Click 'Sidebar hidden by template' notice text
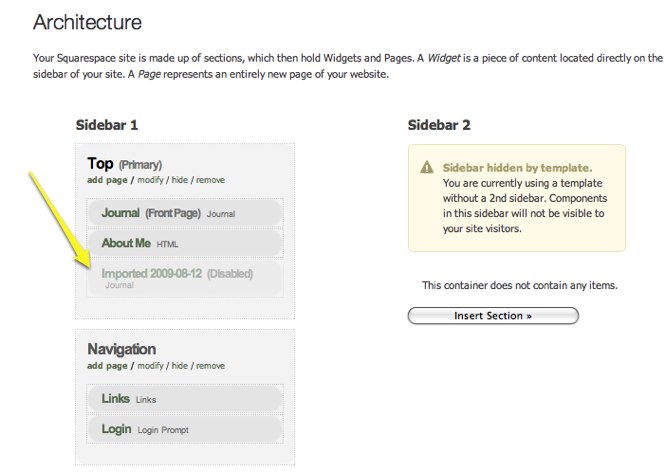 517,168
